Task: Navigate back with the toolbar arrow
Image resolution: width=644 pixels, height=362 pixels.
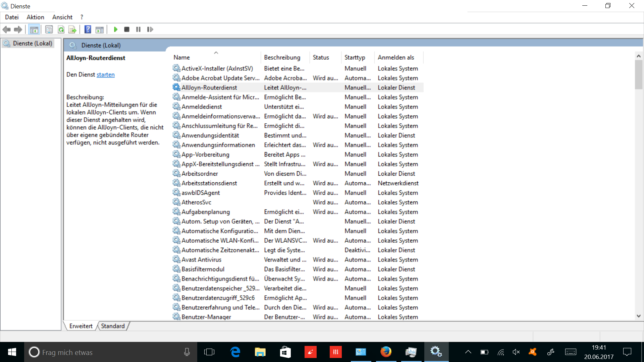Action: pyautogui.click(x=7, y=29)
